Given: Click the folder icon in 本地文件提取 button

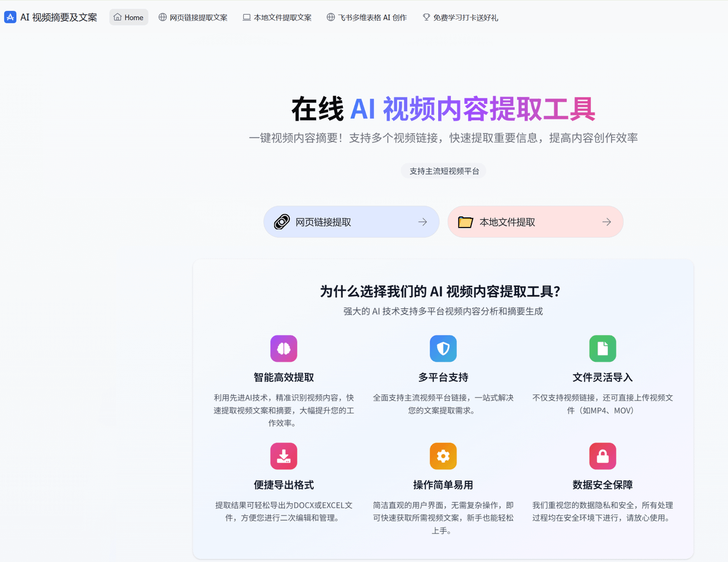Looking at the screenshot, I should [x=465, y=222].
